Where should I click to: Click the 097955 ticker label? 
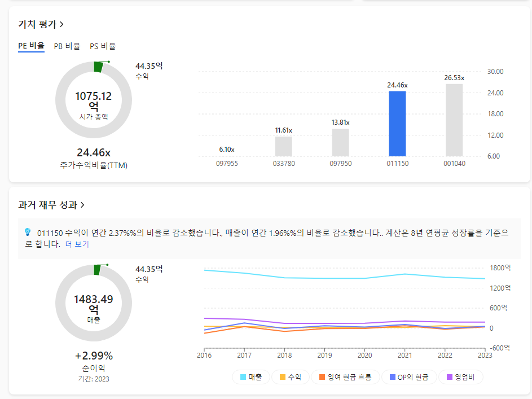pos(227,164)
